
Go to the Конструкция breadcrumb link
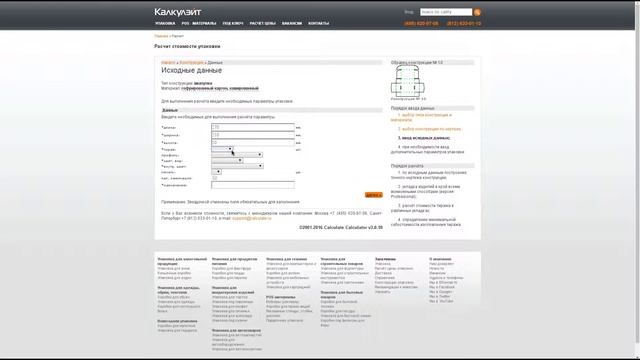pyautogui.click(x=191, y=62)
